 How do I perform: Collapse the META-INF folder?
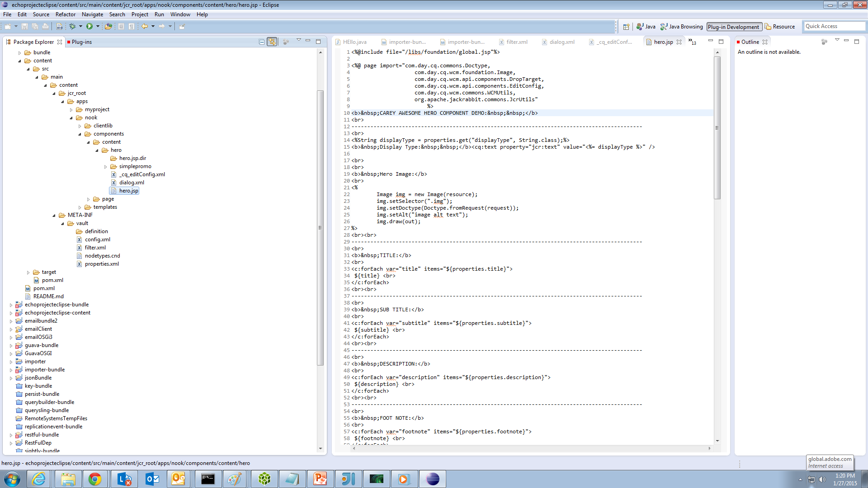click(54, 216)
